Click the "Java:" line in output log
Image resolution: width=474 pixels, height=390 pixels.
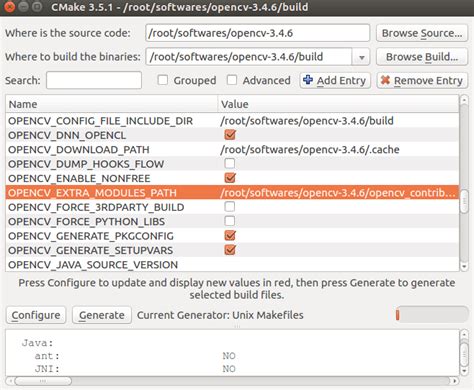click(38, 343)
